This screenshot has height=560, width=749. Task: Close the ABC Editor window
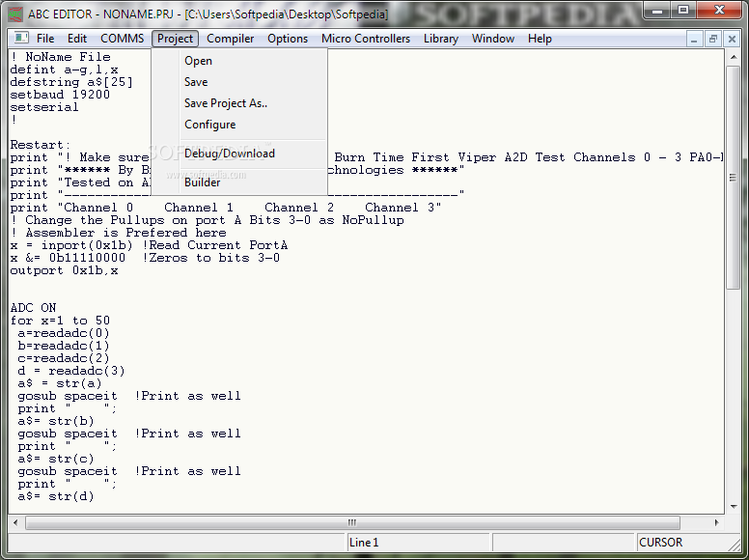point(720,10)
